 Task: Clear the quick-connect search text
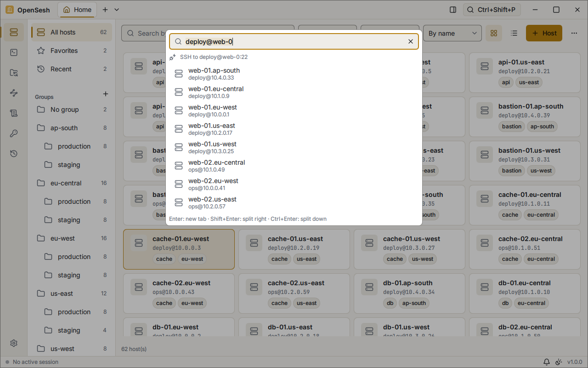point(411,41)
